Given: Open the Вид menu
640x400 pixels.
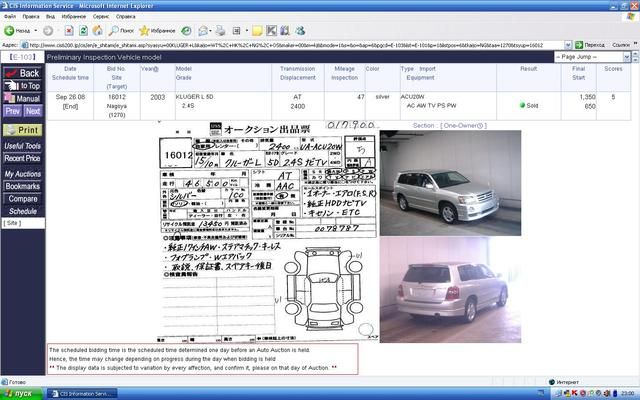Looking at the screenshot, I should (x=50, y=17).
